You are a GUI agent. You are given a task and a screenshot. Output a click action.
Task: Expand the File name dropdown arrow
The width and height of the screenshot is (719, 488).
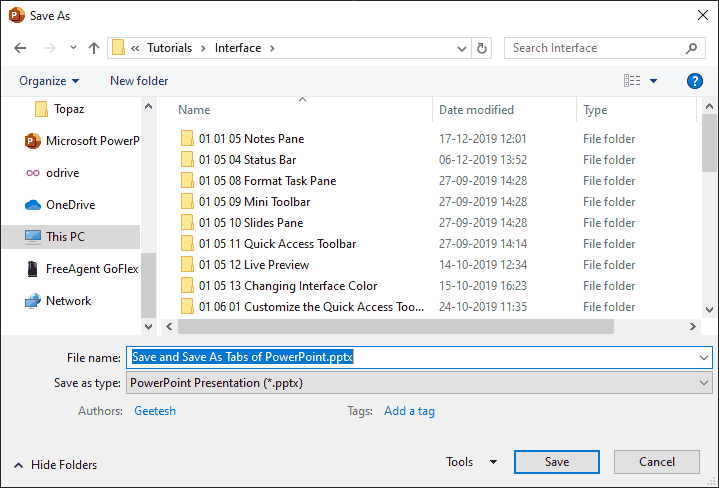[704, 358]
